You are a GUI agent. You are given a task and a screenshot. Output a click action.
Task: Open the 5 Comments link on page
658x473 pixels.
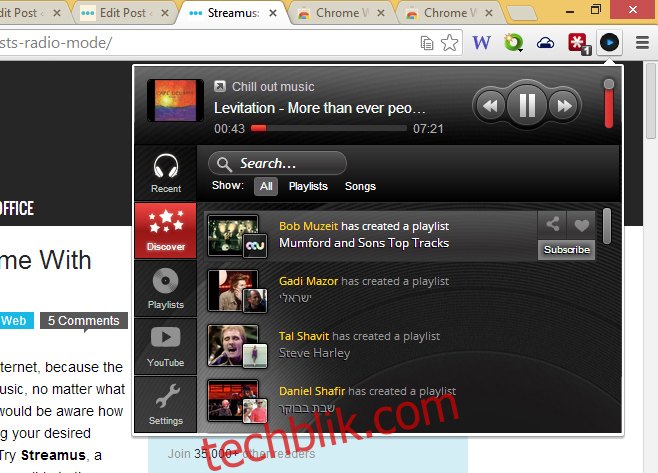[84, 321]
